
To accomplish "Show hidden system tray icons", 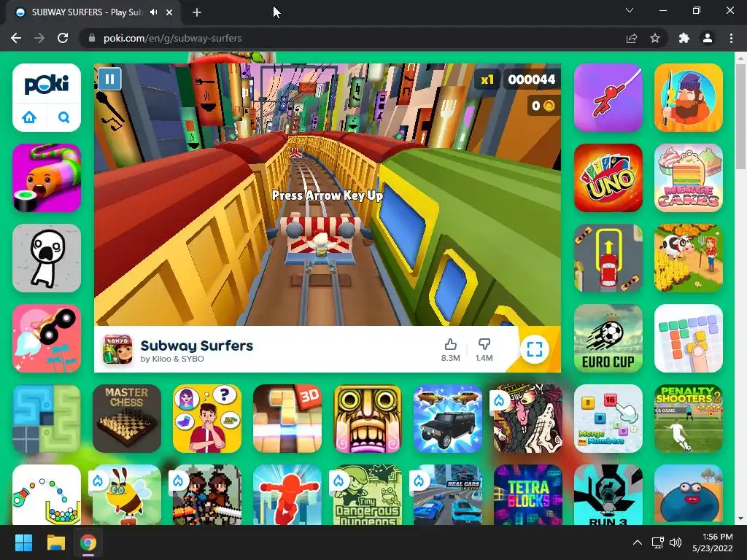I will click(638, 542).
